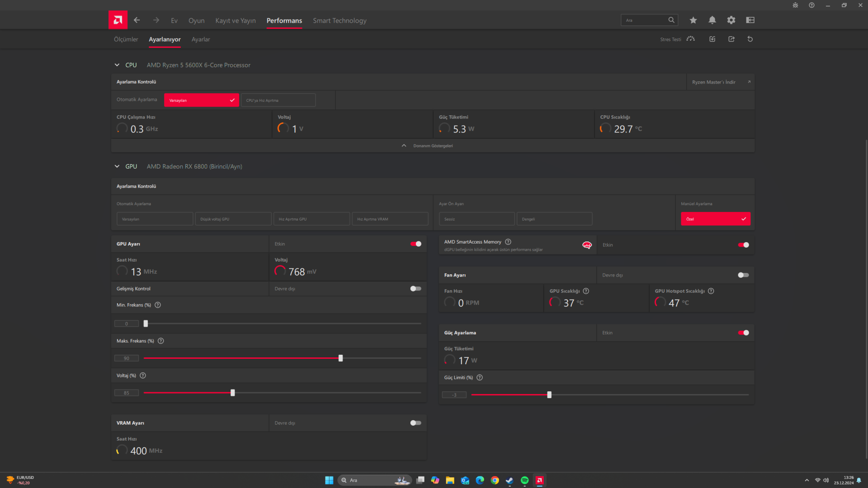Open favorites star icon
The width and height of the screenshot is (868, 488).
pyautogui.click(x=693, y=20)
